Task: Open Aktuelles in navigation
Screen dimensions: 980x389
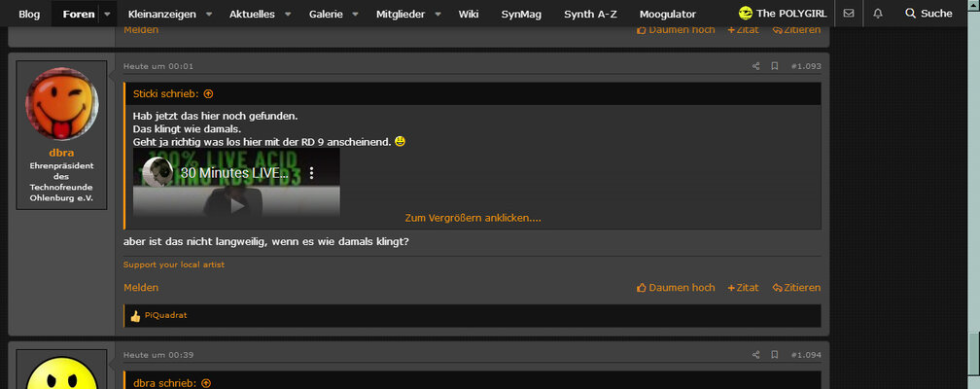Action: 252,14
